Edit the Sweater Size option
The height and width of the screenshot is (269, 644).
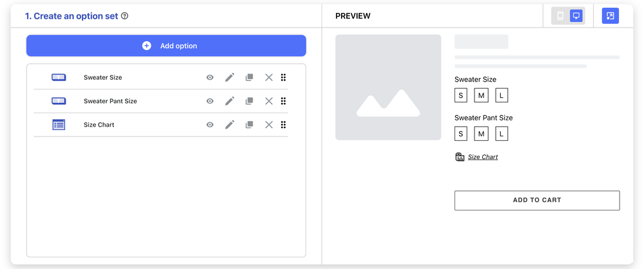click(229, 78)
